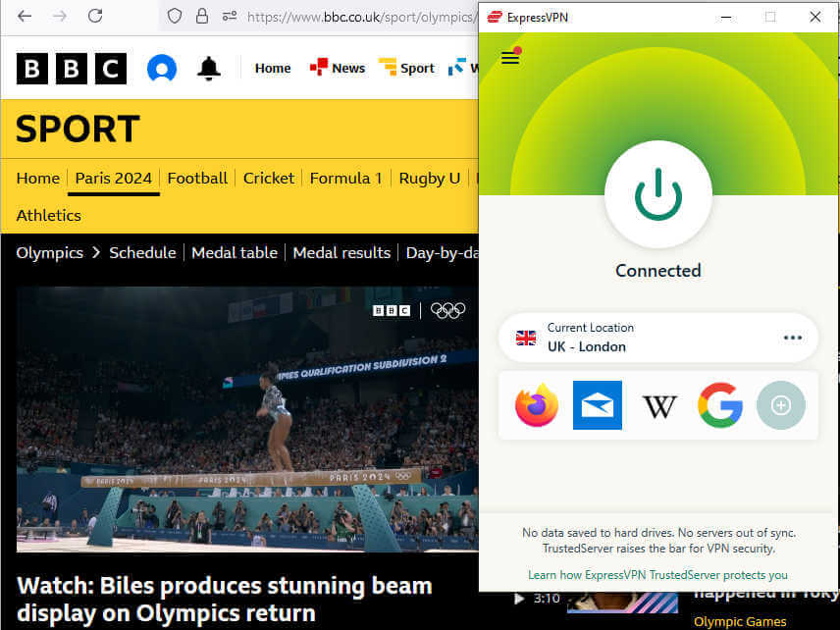Open location options three-dot menu
This screenshot has width=840, height=630.
pos(792,338)
